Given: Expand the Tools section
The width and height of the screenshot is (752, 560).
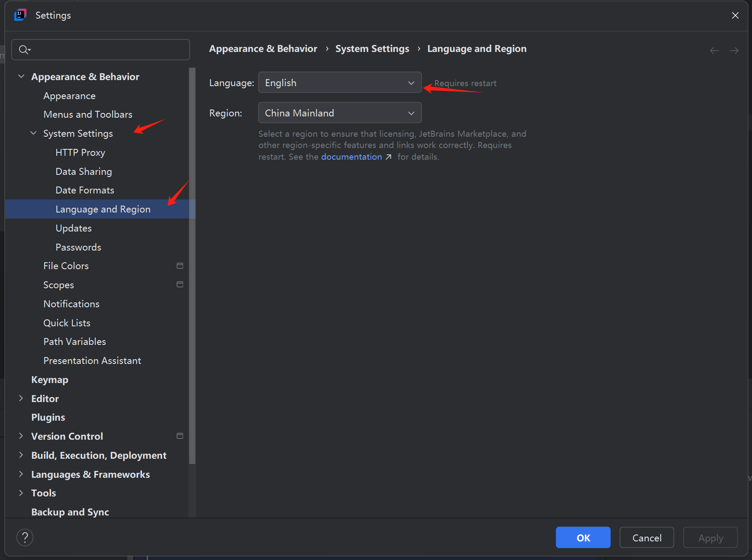Looking at the screenshot, I should pyautogui.click(x=21, y=493).
